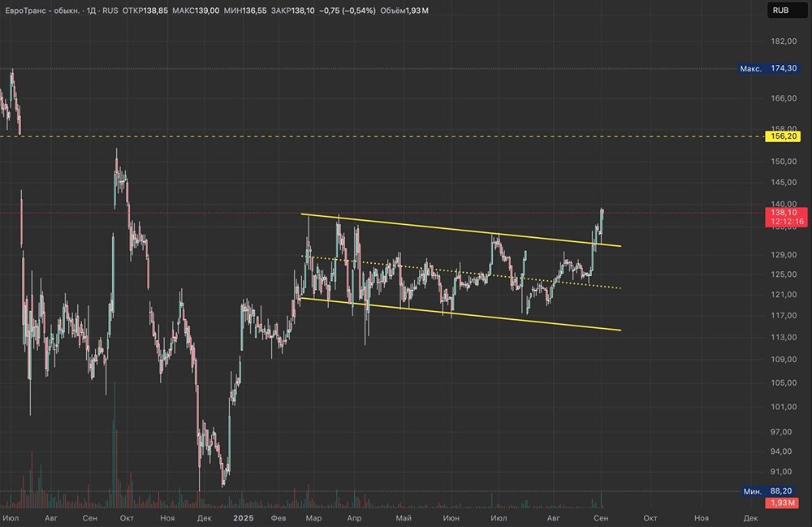Select the upper solid yellow channel line

click(x=461, y=230)
